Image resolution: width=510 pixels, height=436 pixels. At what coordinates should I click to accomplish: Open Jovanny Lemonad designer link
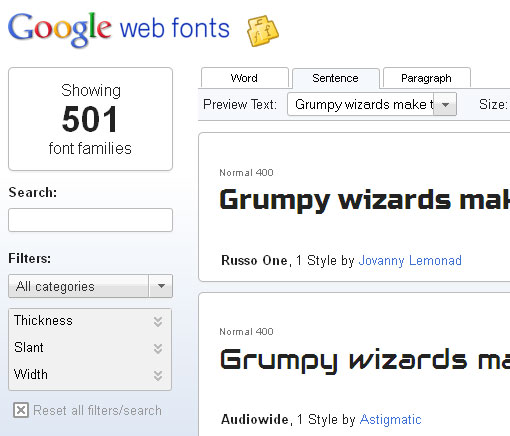coord(410,260)
